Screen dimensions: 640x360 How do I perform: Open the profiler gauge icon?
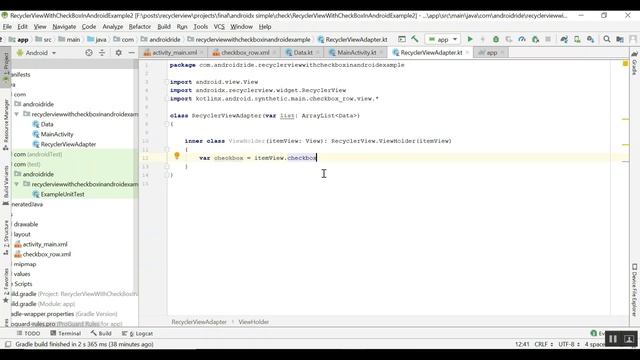coord(522,39)
